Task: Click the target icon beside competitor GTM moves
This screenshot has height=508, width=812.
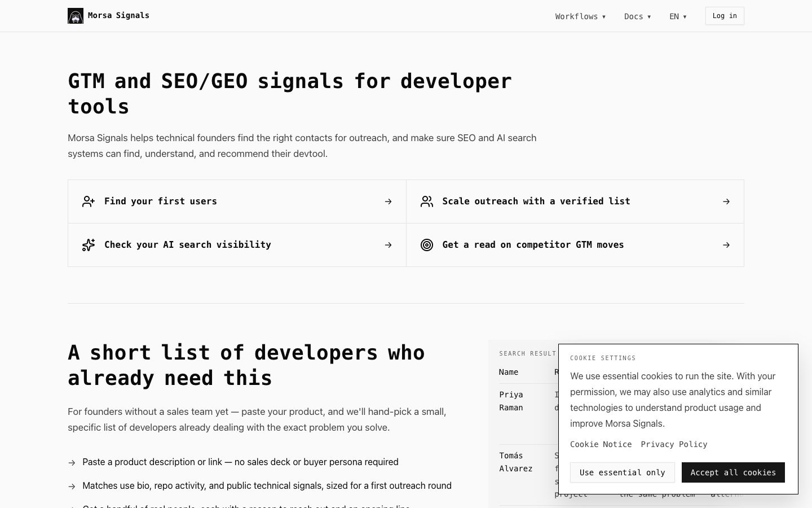Action: click(x=427, y=245)
